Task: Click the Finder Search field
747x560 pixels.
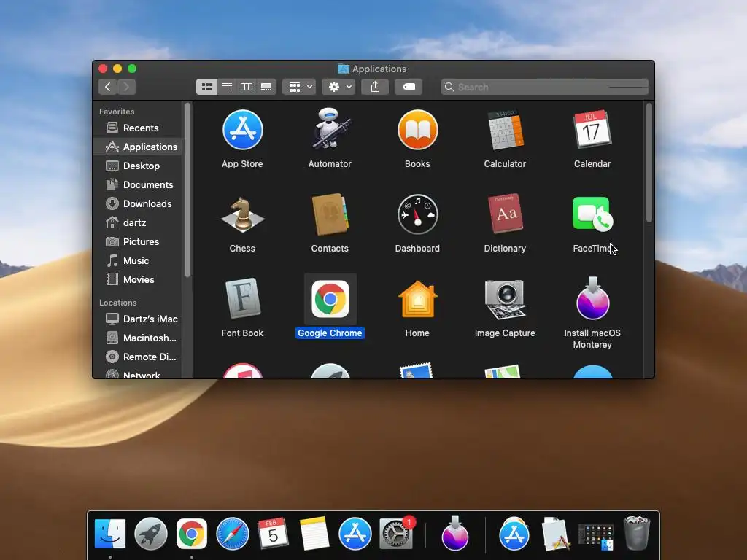Action: click(x=544, y=87)
